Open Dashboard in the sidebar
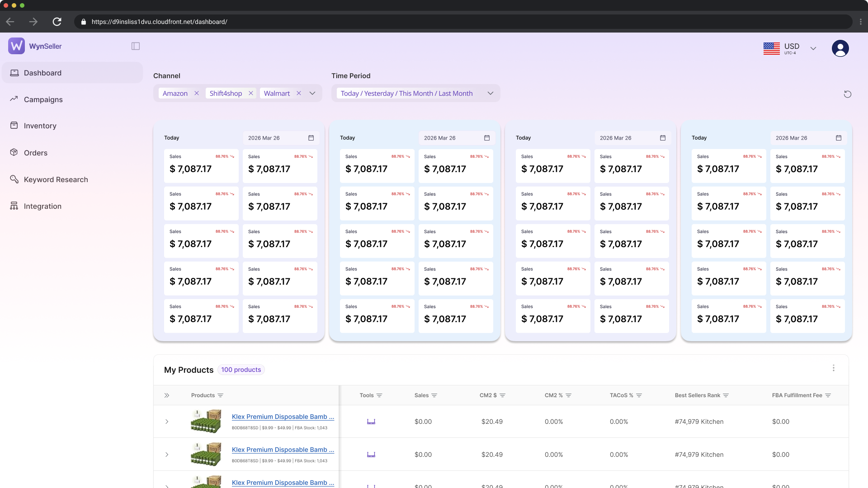Image resolution: width=868 pixels, height=488 pixels. tap(72, 73)
